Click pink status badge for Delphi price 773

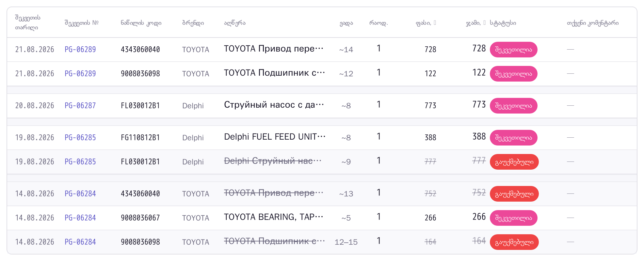point(513,106)
